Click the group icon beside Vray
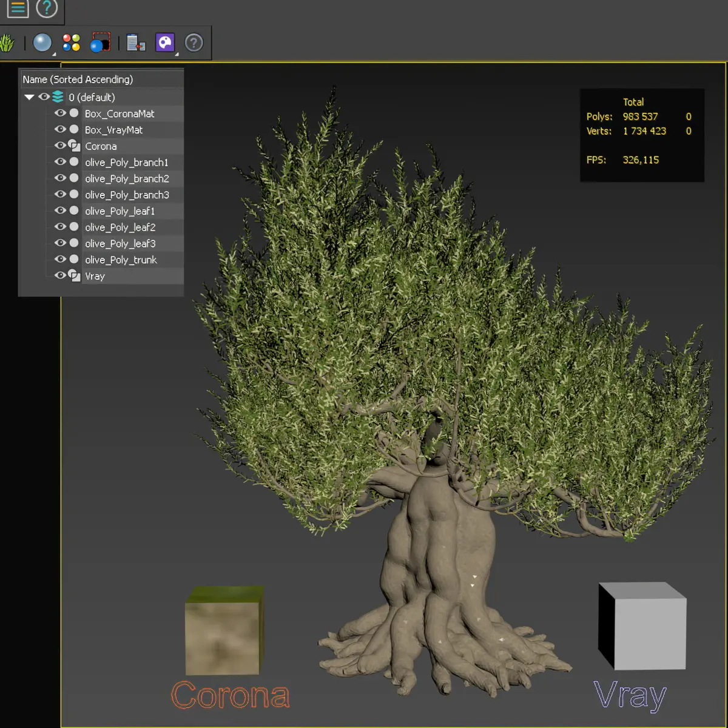This screenshot has height=728, width=728. click(x=74, y=275)
